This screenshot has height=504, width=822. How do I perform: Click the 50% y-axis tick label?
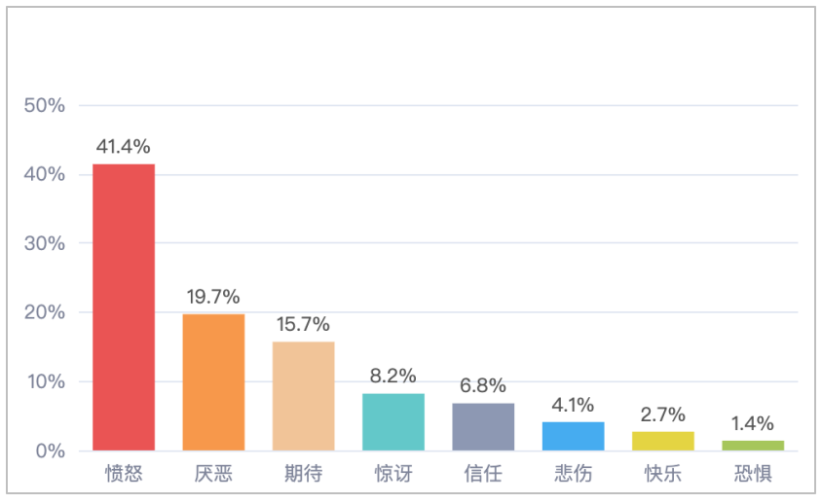click(x=45, y=105)
